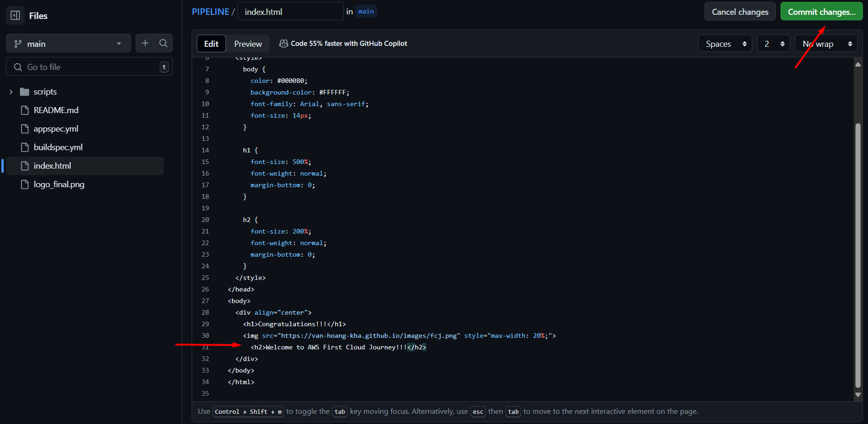Collapse the file tree sidebar icon
The width and height of the screenshot is (868, 424).
pyautogui.click(x=15, y=15)
